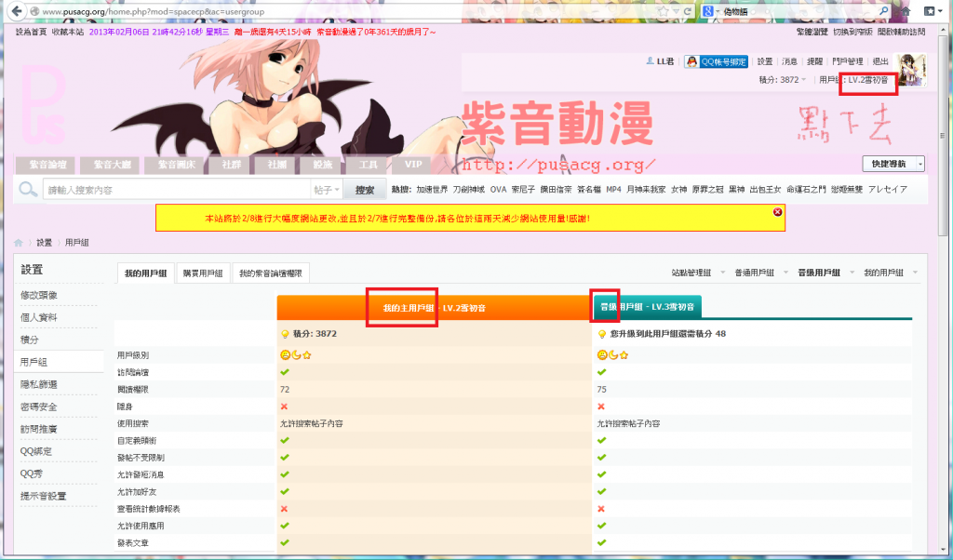Open the 紫音論壇 navigation tab

click(x=46, y=165)
